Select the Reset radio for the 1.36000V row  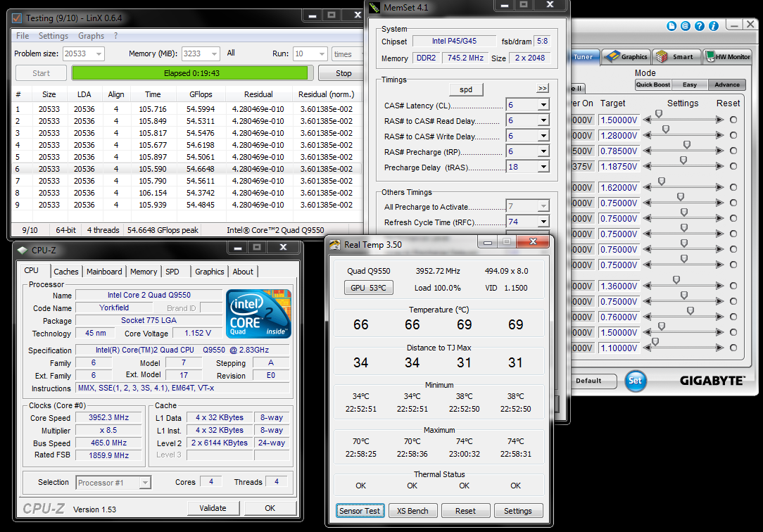coord(733,286)
